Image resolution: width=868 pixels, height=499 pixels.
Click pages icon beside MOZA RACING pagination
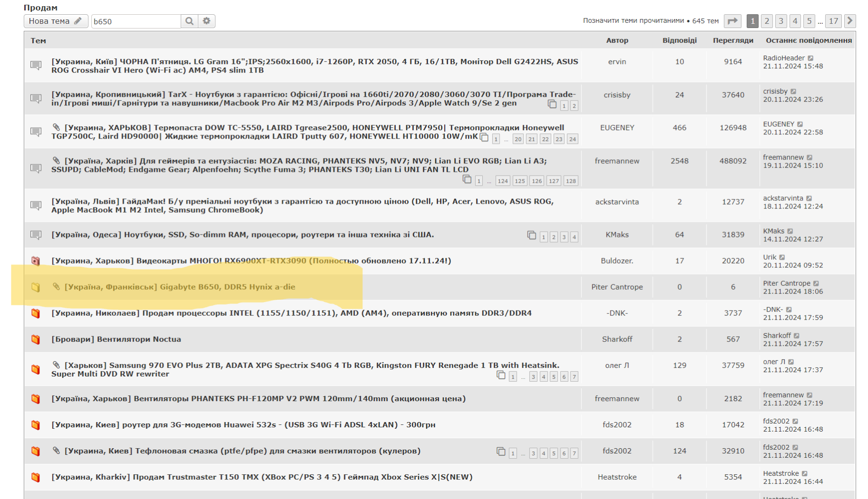click(x=467, y=179)
